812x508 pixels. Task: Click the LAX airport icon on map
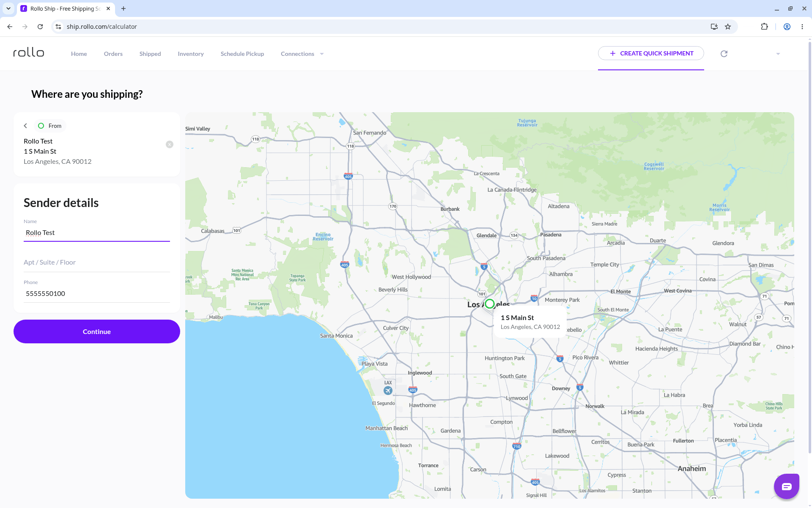388,390
